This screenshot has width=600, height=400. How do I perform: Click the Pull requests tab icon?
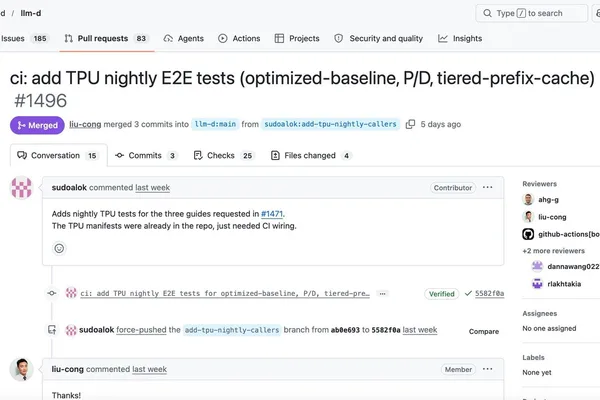[x=68, y=38]
